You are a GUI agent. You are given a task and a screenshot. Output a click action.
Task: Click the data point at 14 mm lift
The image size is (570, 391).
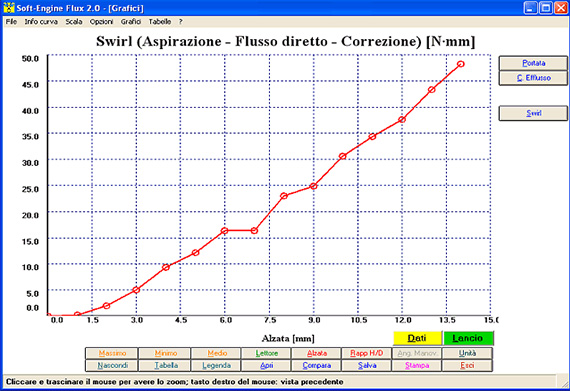[x=461, y=64]
